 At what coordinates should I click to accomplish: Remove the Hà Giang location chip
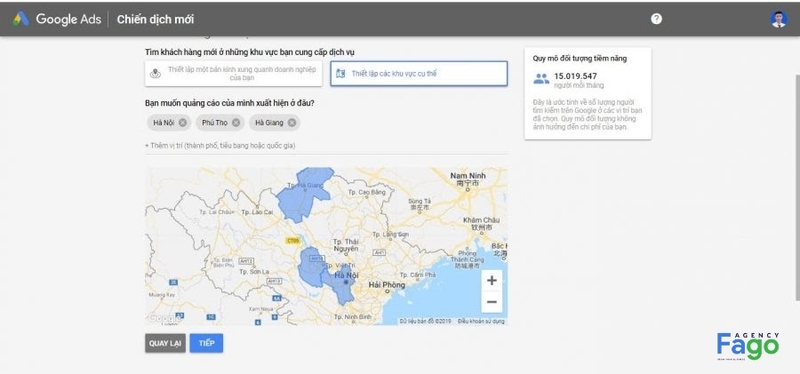point(291,122)
